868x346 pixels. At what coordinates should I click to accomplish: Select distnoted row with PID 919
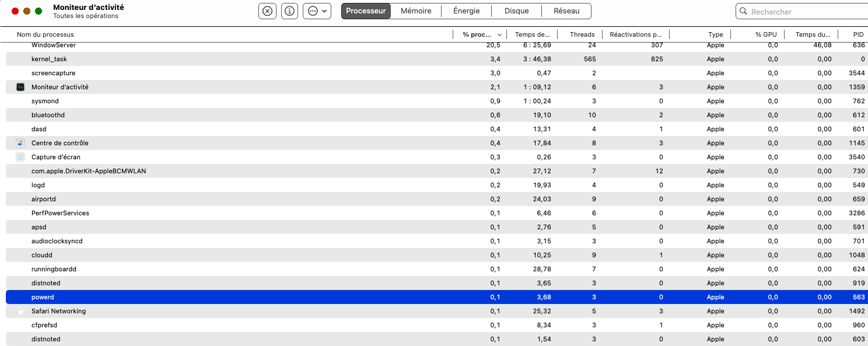pos(436,283)
